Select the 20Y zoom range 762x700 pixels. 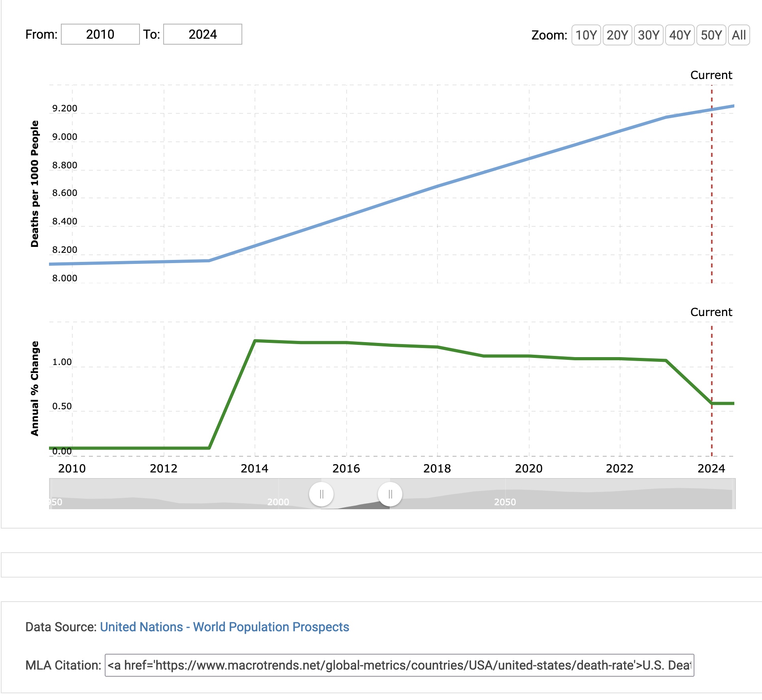pos(617,35)
